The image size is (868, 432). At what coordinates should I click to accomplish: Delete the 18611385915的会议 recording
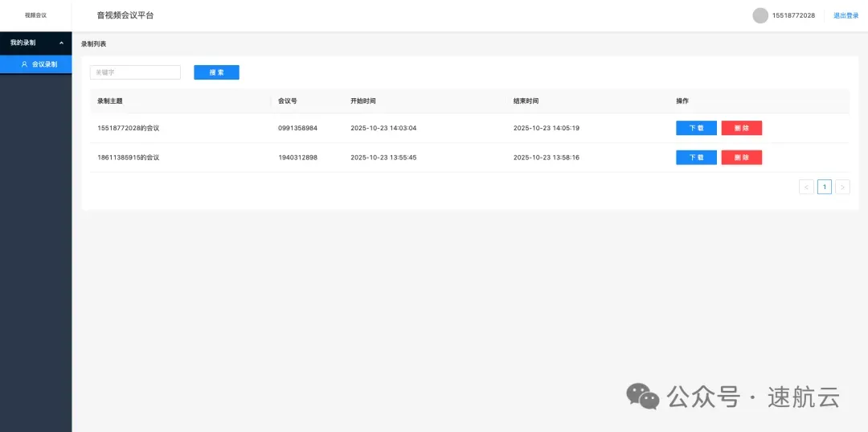(741, 158)
